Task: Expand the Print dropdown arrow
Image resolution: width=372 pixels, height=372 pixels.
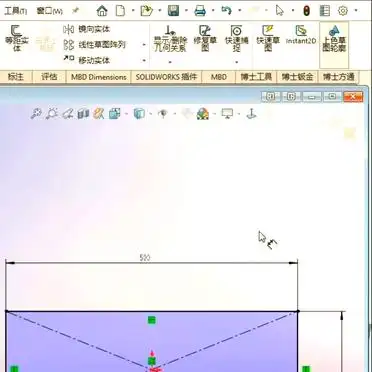Action: [213, 10]
